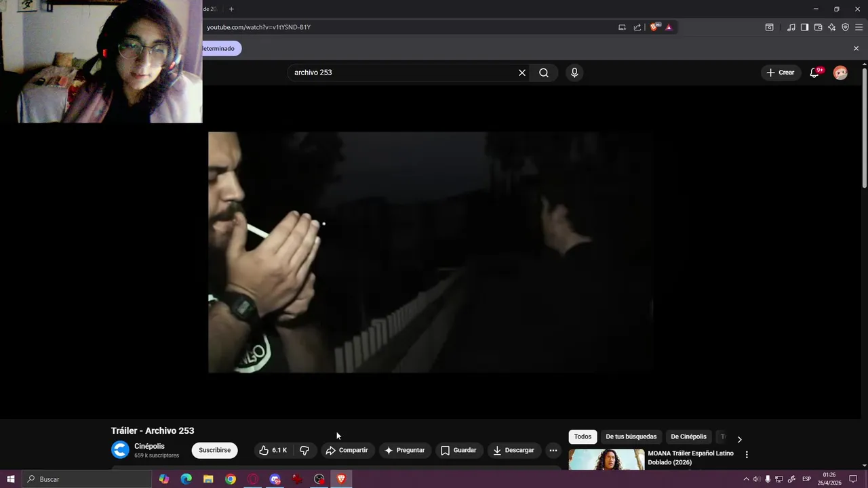Open the browser hamburger main menu
868x488 pixels.
pyautogui.click(x=859, y=27)
